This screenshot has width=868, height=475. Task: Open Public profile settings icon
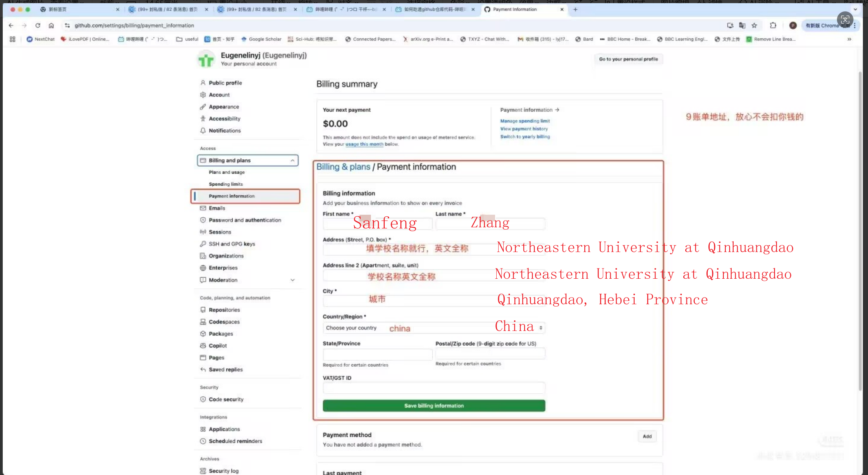pyautogui.click(x=203, y=83)
